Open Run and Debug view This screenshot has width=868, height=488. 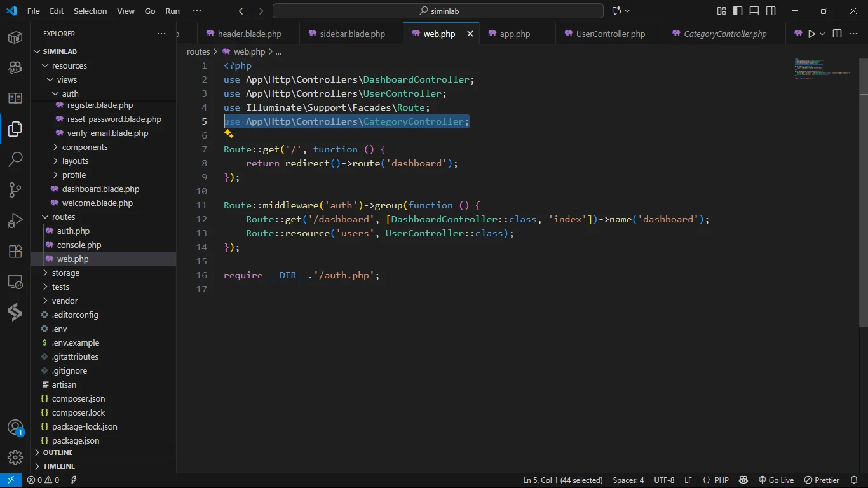(15, 220)
